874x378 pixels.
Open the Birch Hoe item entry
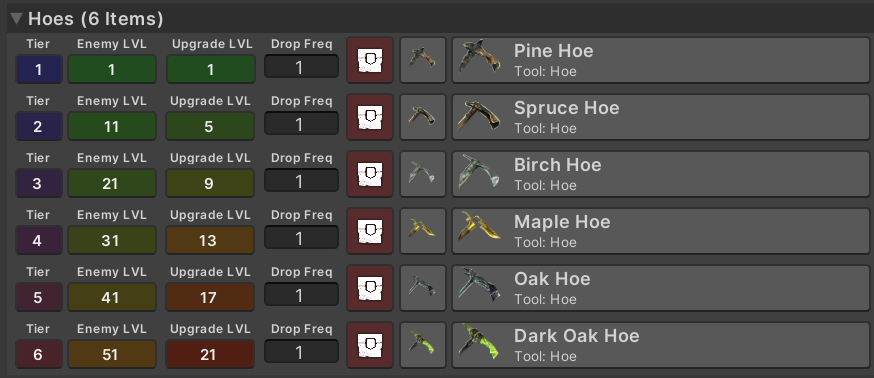[661, 174]
